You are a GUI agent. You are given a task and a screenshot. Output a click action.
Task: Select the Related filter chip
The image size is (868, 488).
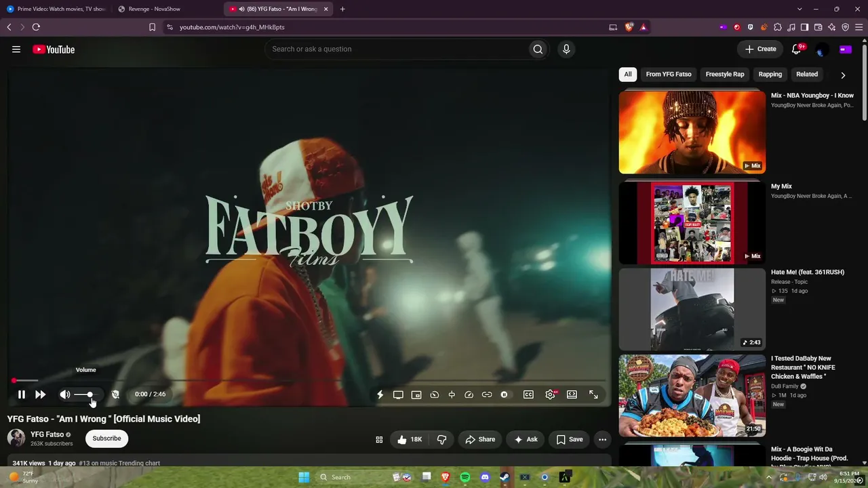click(807, 75)
